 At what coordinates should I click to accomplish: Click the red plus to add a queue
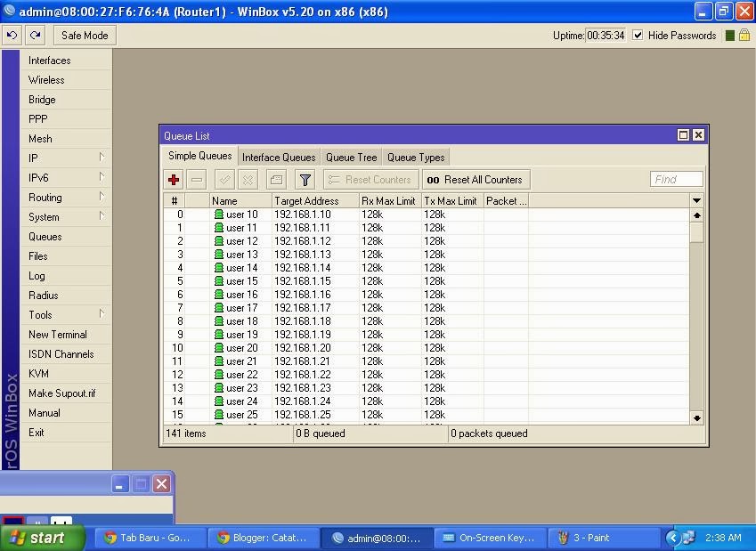coord(173,179)
